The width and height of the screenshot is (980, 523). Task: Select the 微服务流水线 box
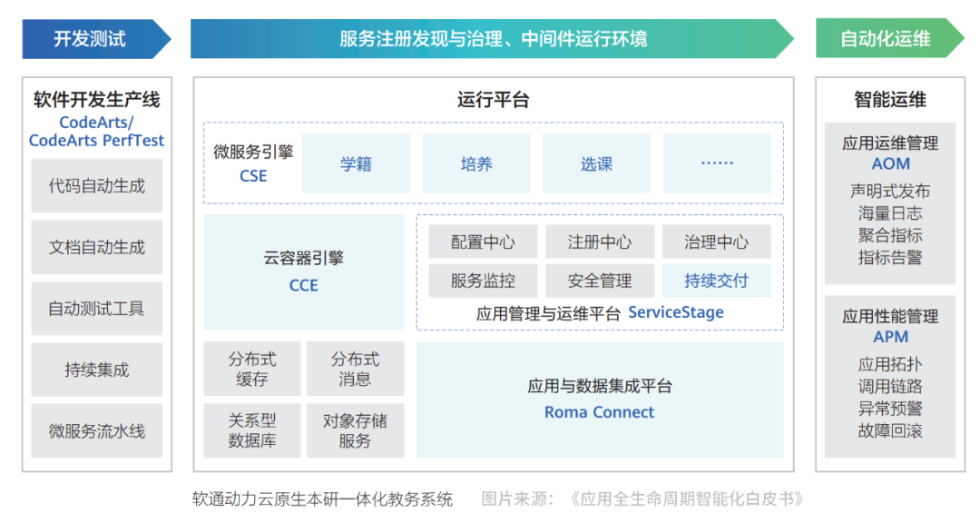click(x=97, y=431)
